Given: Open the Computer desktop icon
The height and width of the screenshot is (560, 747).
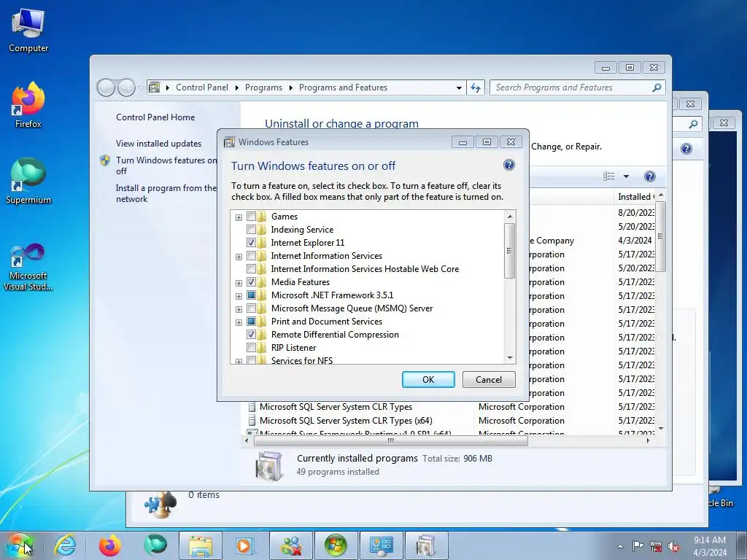Looking at the screenshot, I should [28, 31].
